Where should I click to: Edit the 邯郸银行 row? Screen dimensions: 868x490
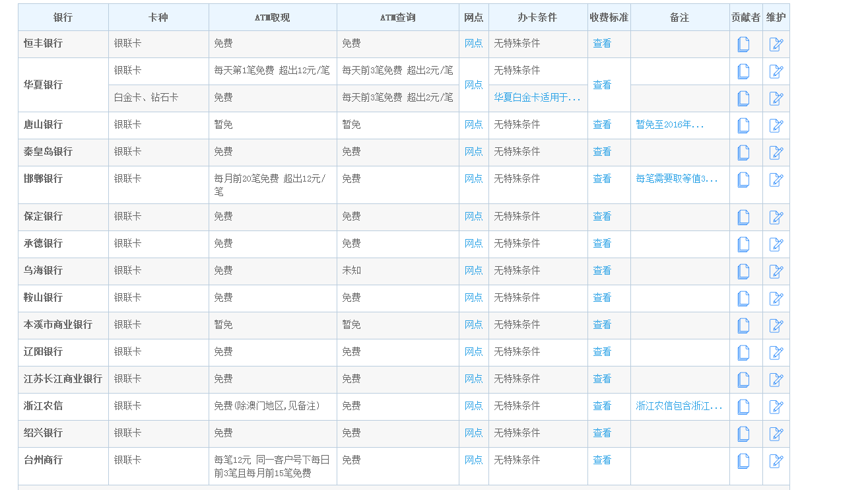coord(776,180)
